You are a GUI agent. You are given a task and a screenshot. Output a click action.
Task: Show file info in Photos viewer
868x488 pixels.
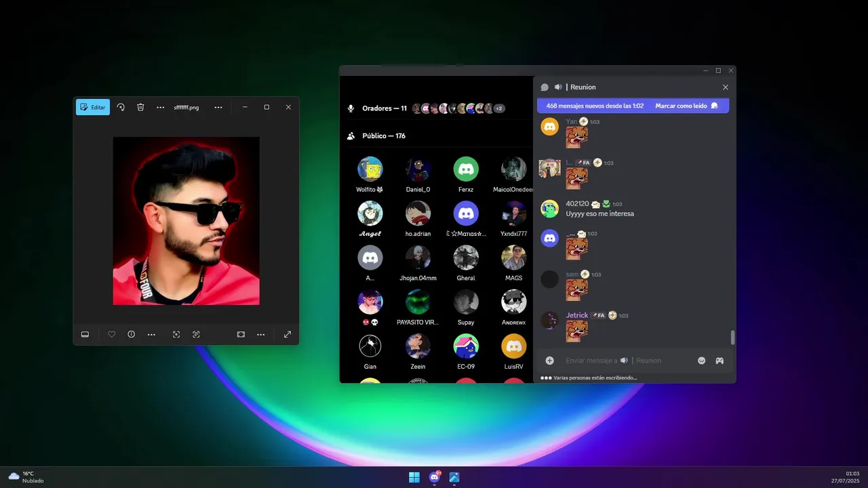click(132, 334)
